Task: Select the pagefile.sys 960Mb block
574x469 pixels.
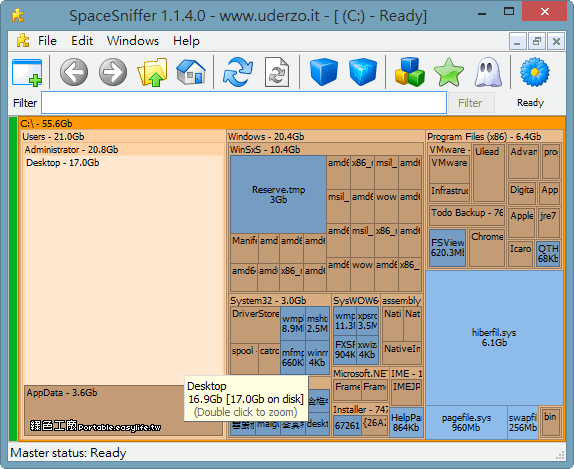Action: [x=466, y=423]
